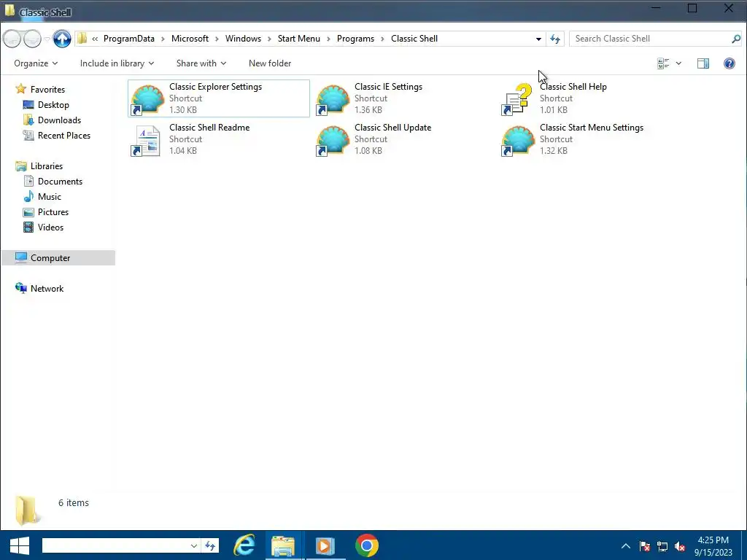Open the taskbar address box dropdown arrow
This screenshot has height=560, width=747.
[x=194, y=545]
